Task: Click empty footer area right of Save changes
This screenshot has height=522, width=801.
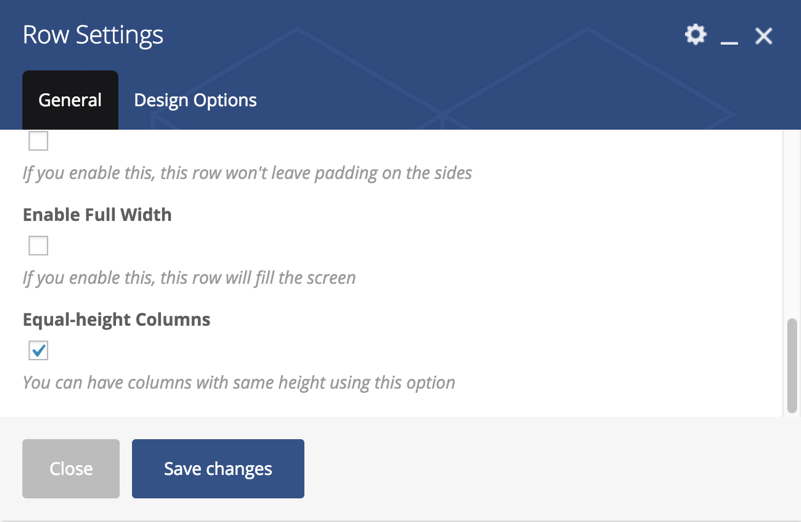Action: (547, 468)
